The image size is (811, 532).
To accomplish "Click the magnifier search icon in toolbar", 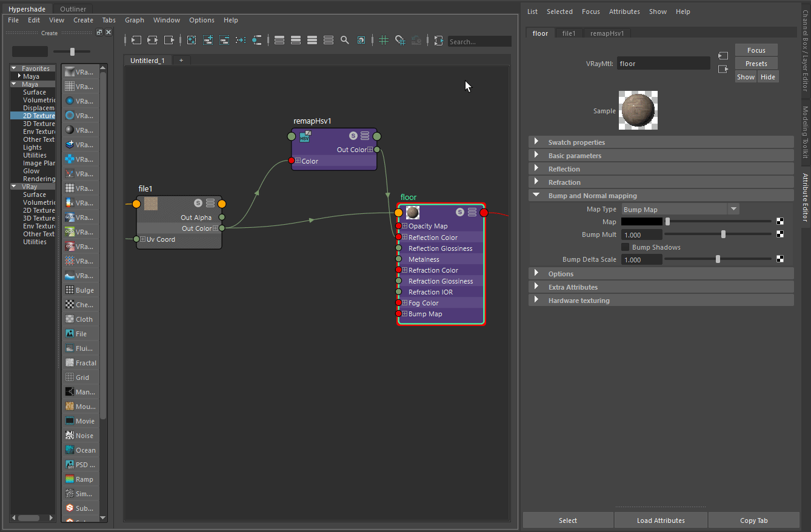I will (x=344, y=40).
